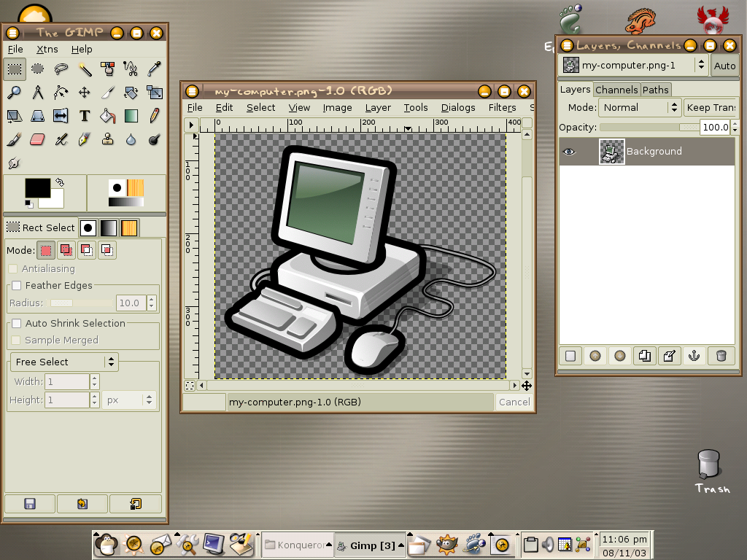The height and width of the screenshot is (560, 747).
Task: Click the Anchor Layer icon
Action: pyautogui.click(x=694, y=356)
